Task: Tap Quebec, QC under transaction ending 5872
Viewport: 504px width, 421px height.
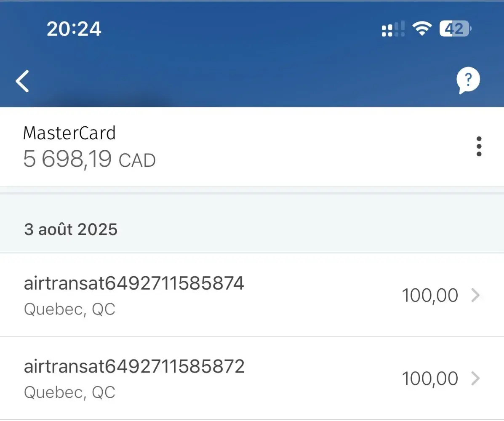Action: pyautogui.click(x=69, y=393)
